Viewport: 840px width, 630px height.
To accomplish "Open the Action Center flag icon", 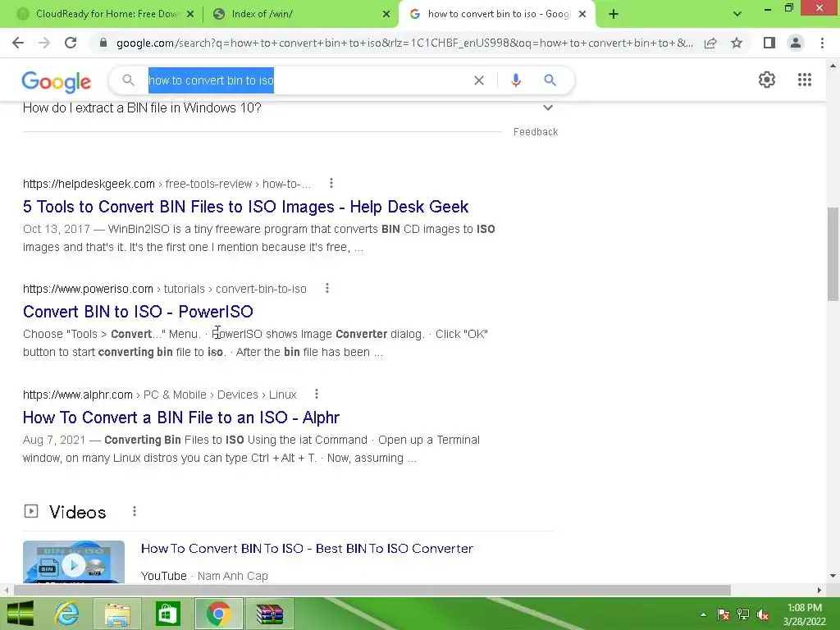I will coord(723,614).
